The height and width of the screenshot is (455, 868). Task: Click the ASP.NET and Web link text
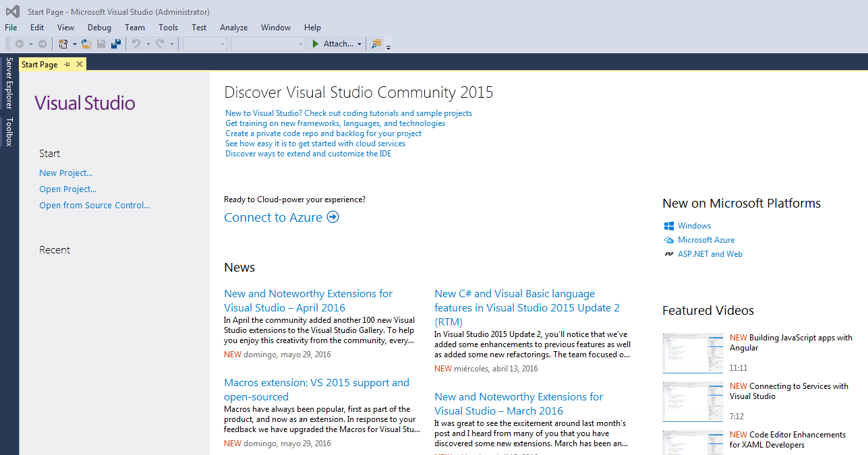[x=710, y=254]
